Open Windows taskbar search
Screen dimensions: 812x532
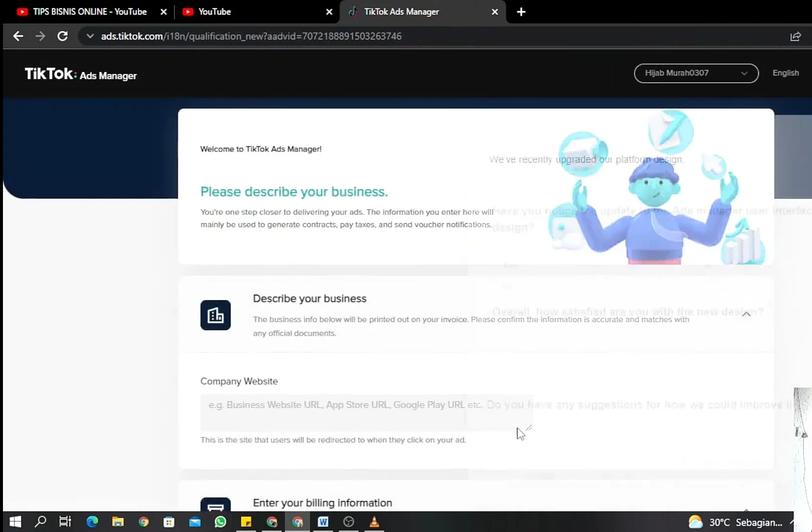(40, 522)
